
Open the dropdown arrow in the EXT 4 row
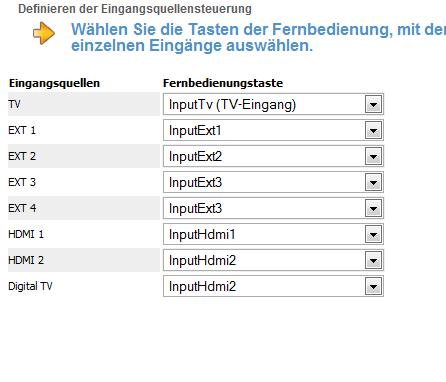(x=373, y=209)
